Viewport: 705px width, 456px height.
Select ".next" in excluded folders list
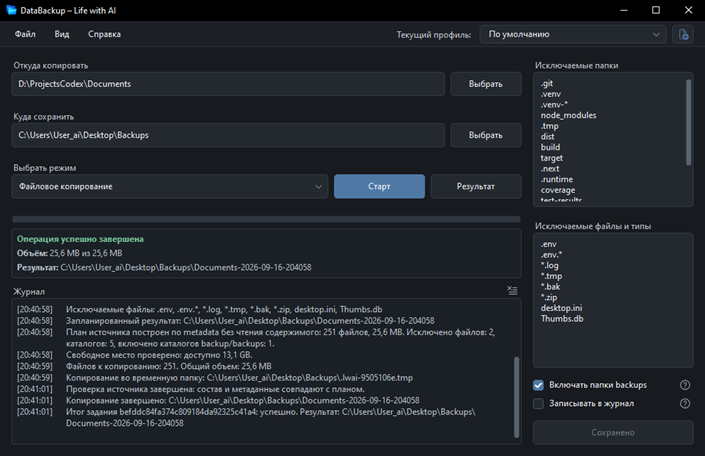[550, 169]
